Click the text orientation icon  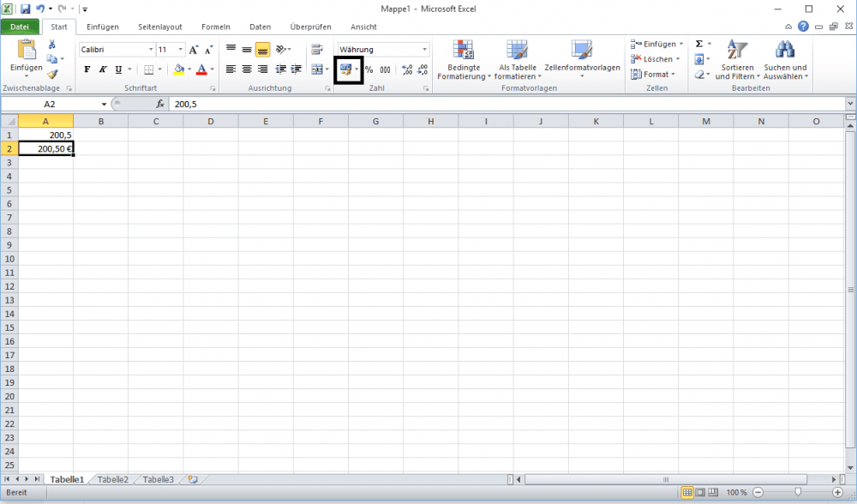281,49
